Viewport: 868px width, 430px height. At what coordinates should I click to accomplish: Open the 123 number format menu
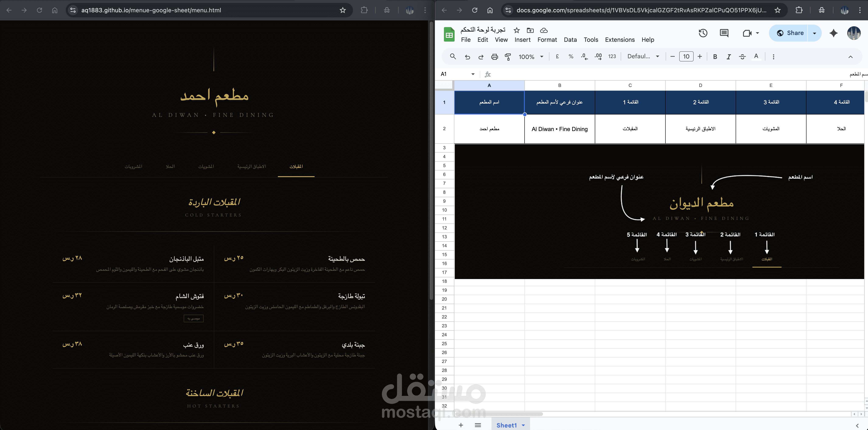pyautogui.click(x=612, y=57)
